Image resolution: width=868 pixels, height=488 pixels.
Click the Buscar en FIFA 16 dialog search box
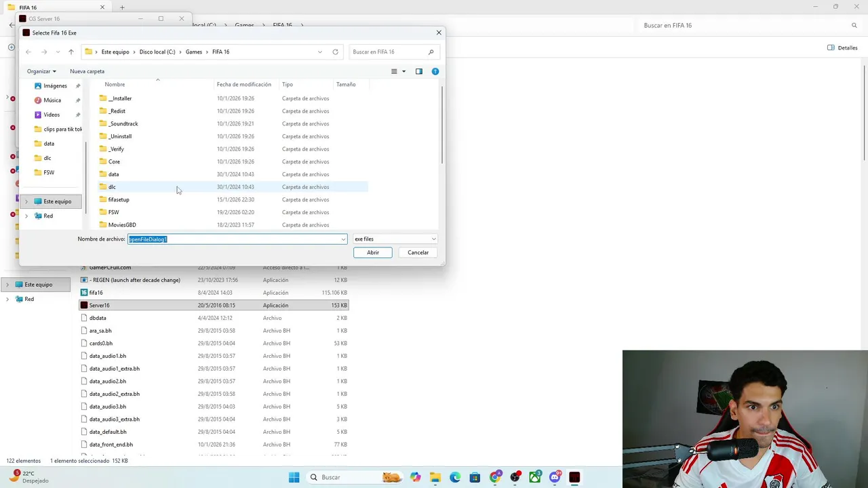click(393, 52)
